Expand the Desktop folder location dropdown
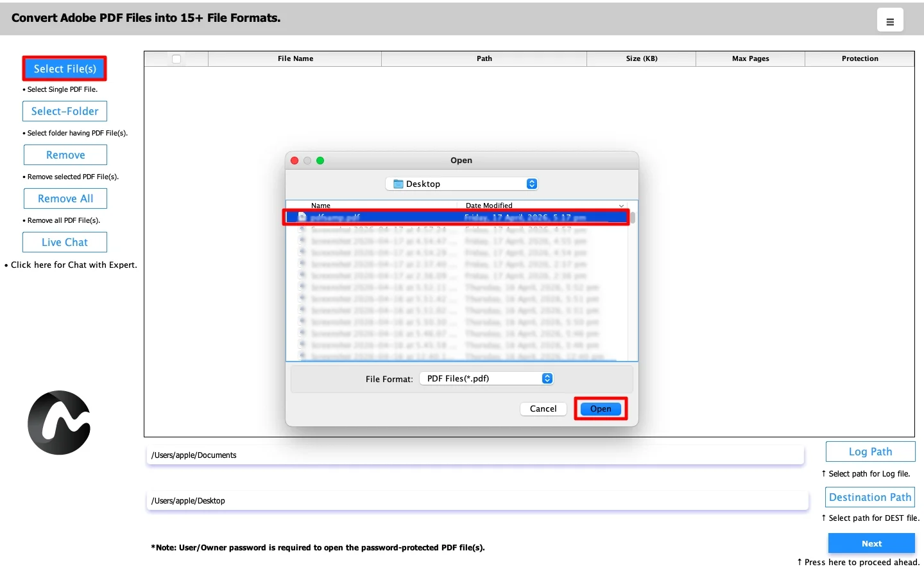This screenshot has height=578, width=924. point(461,184)
